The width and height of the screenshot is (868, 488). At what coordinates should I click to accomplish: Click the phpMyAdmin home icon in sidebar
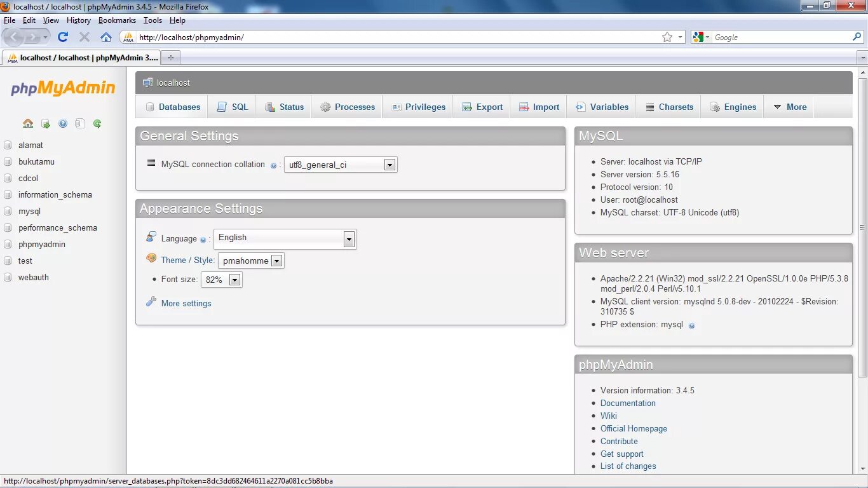pyautogui.click(x=28, y=124)
